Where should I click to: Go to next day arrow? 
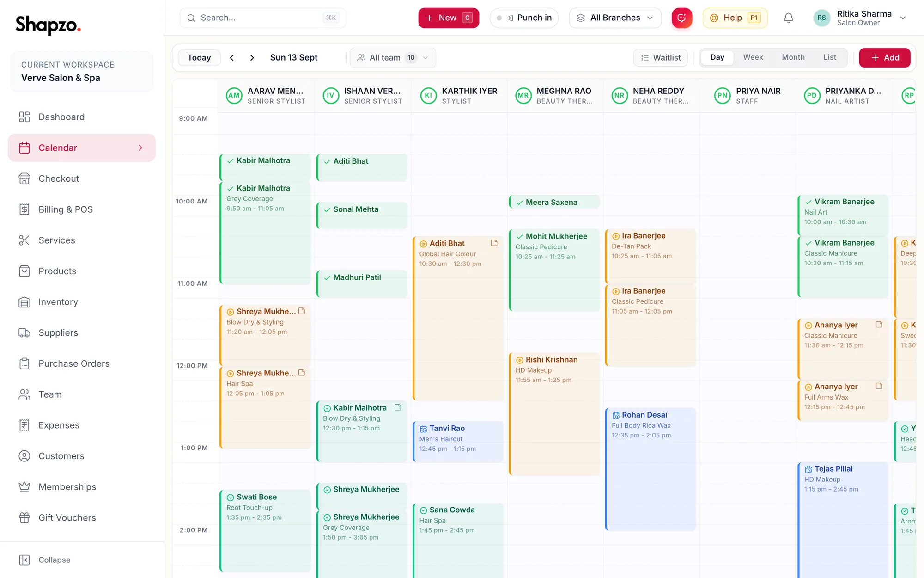[x=252, y=58]
